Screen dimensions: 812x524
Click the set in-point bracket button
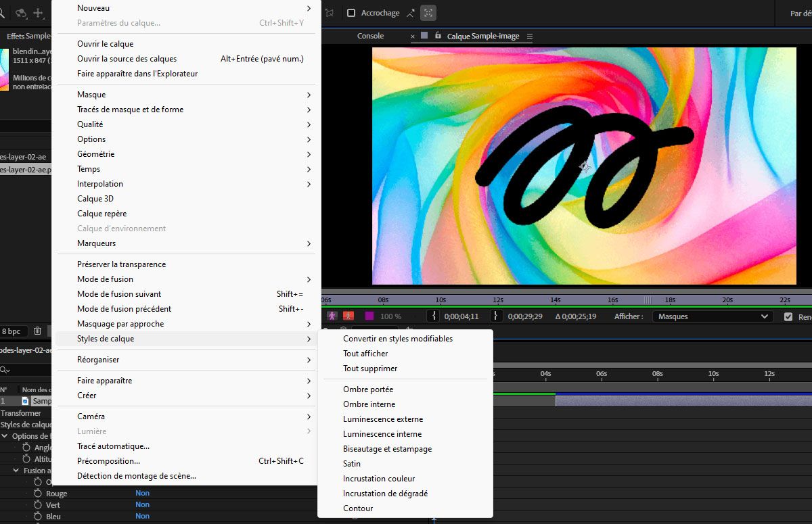coord(434,316)
